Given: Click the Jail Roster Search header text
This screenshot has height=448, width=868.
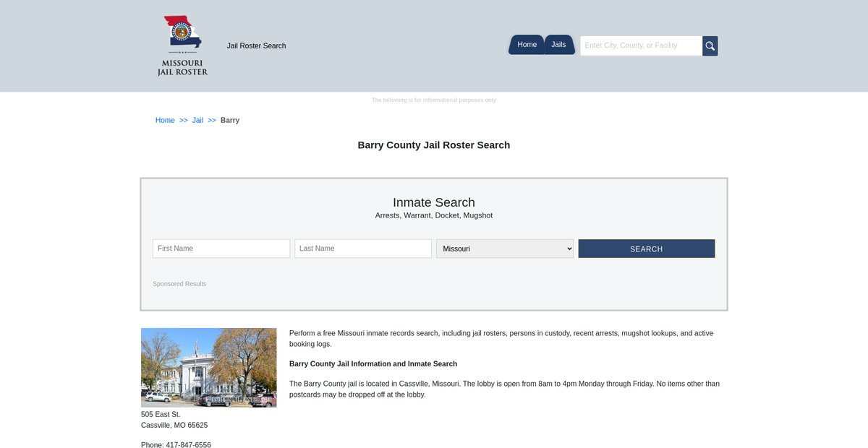Looking at the screenshot, I should [256, 46].
